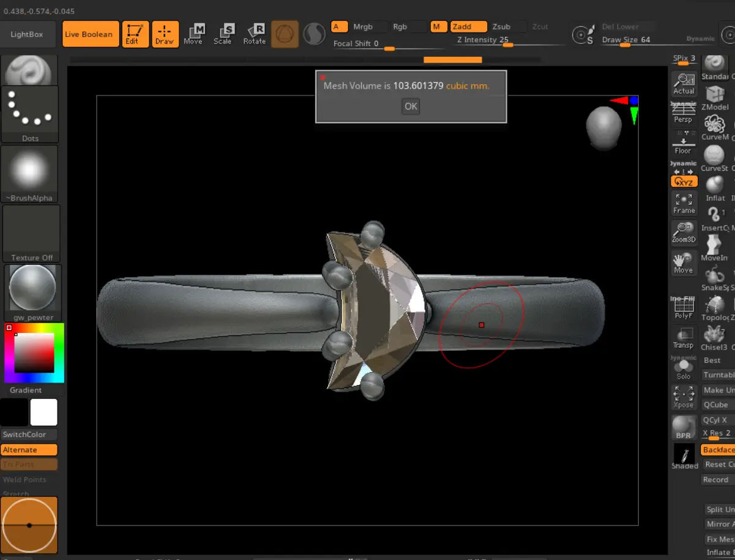
Task: Toggle Persp perspective view
Action: pos(684,113)
